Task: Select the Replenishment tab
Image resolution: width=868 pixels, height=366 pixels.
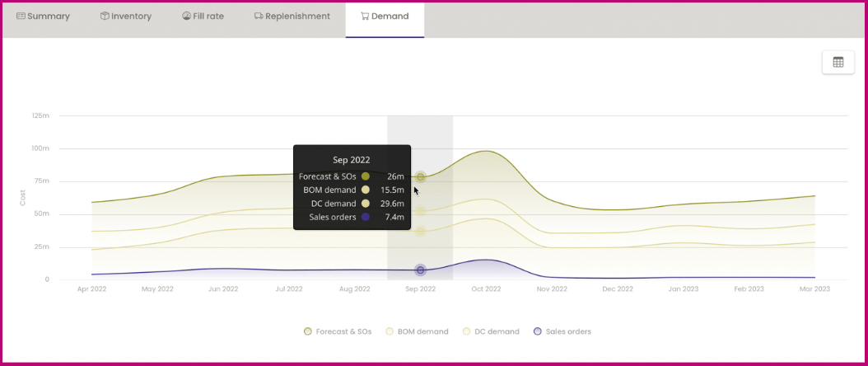Action: 292,16
